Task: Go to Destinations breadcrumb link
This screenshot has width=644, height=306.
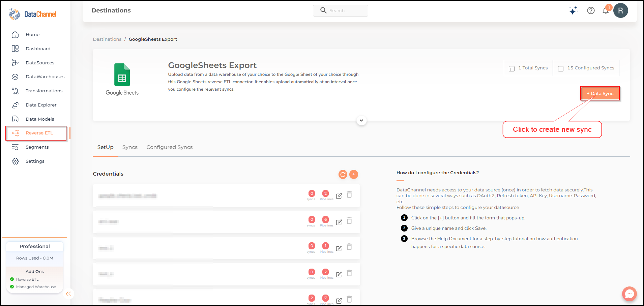Action: (107, 39)
